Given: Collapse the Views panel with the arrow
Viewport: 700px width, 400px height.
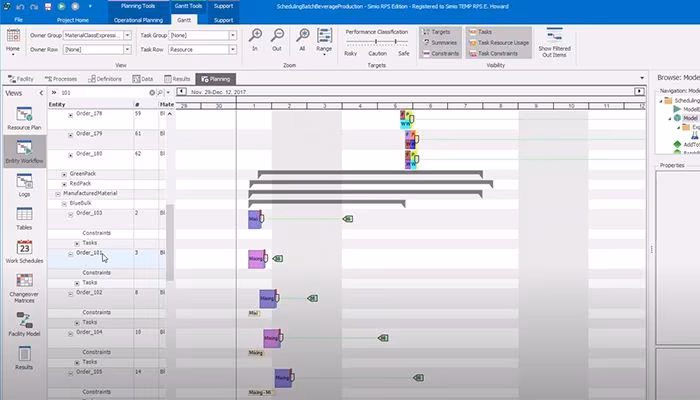Looking at the screenshot, I should click(x=41, y=93).
